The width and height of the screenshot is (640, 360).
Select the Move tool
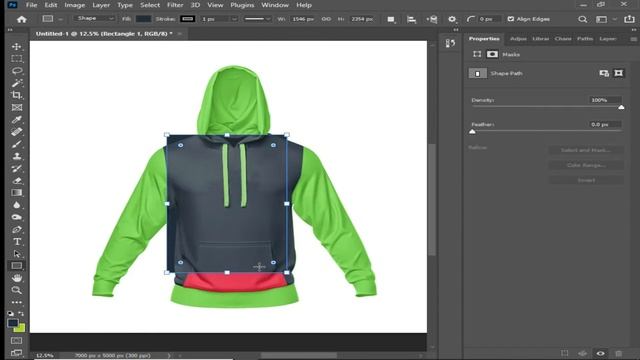[x=17, y=47]
